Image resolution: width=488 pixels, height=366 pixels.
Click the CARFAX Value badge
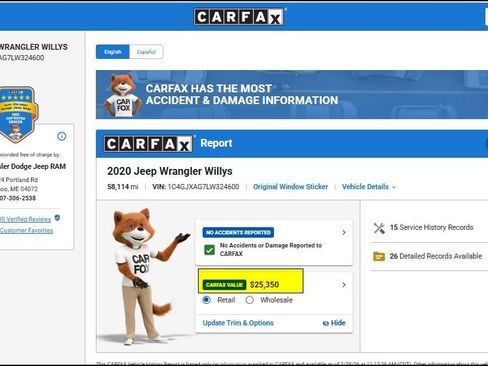pyautogui.click(x=224, y=285)
